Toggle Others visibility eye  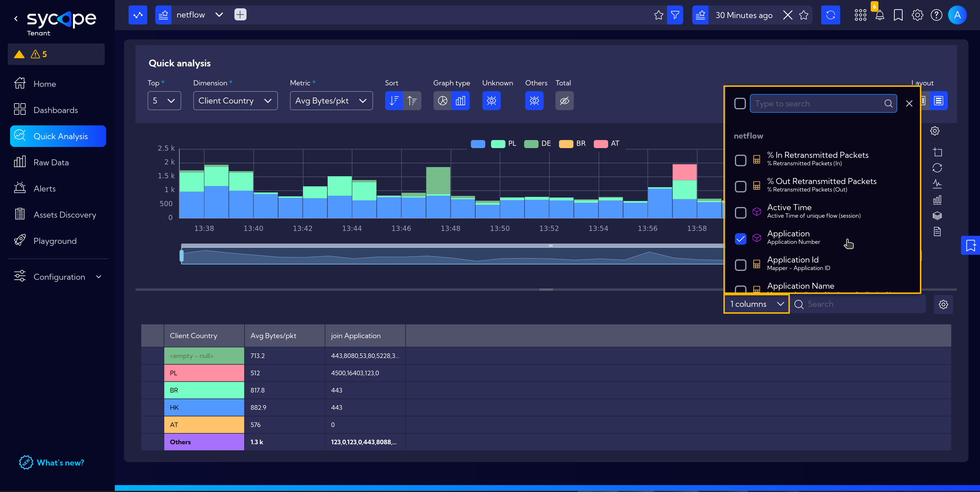(x=534, y=101)
